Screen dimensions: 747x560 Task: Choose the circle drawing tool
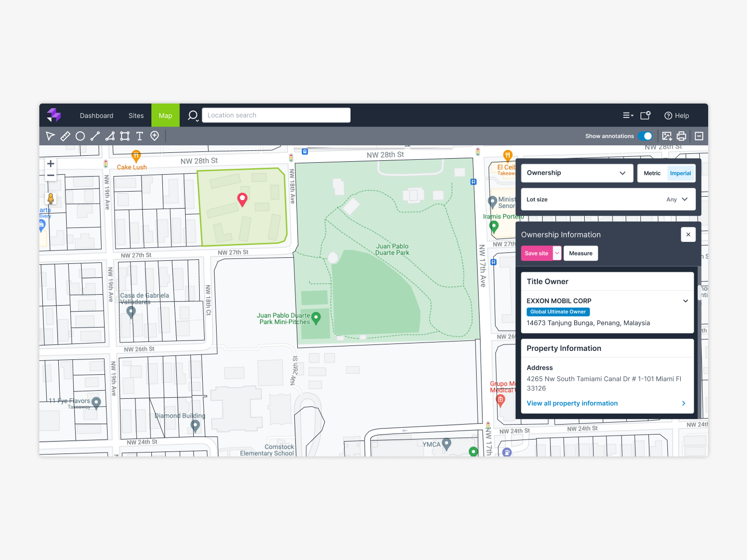pyautogui.click(x=80, y=135)
